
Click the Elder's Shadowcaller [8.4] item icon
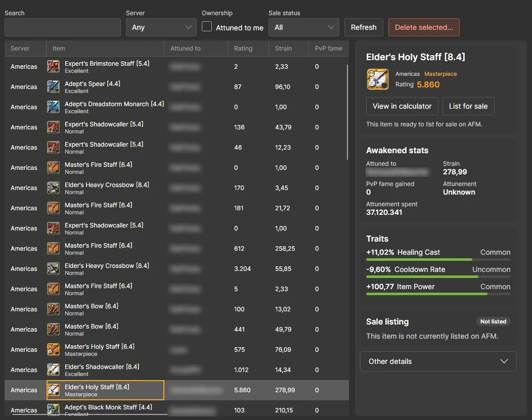(x=53, y=370)
